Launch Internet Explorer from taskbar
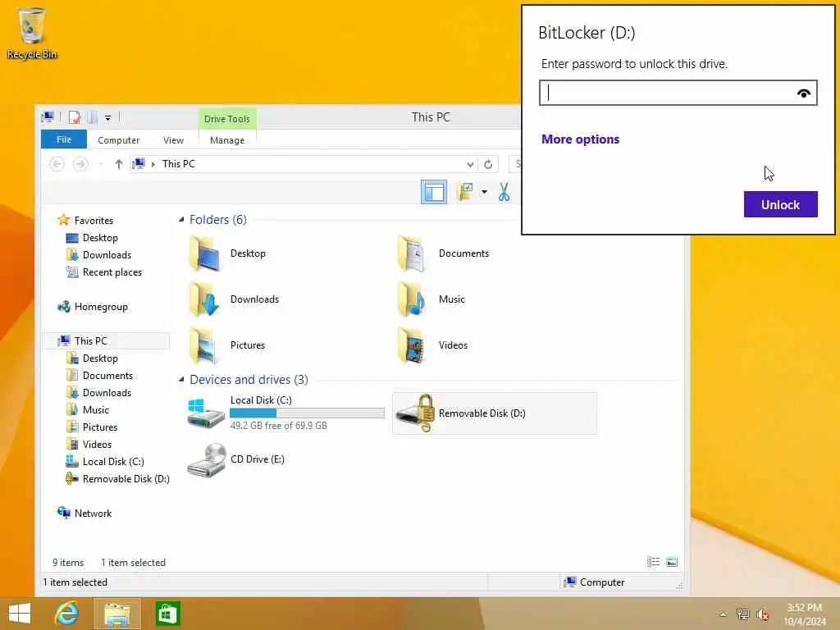The height and width of the screenshot is (630, 840). click(67, 614)
